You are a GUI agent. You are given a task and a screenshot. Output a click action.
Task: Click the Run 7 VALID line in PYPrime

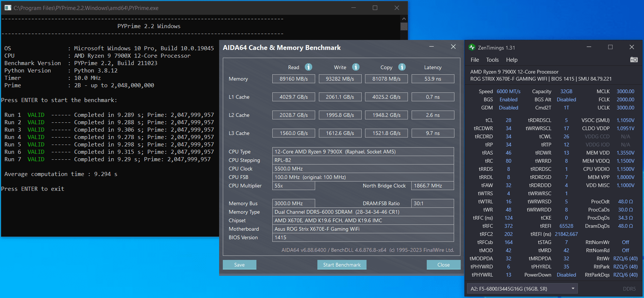108,159
